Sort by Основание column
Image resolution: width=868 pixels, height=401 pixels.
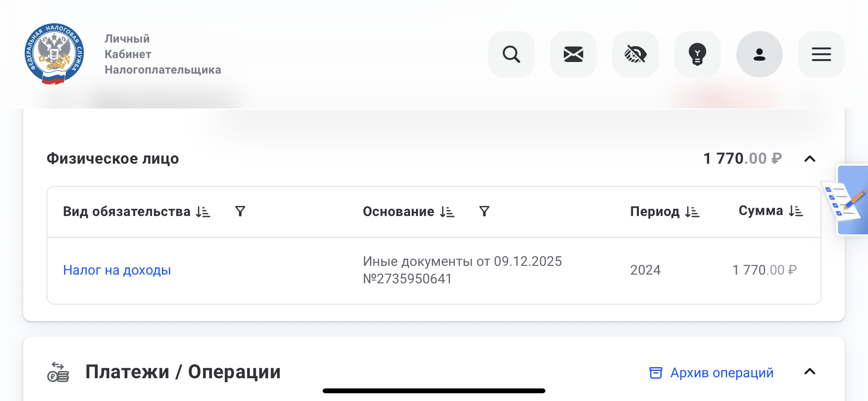click(448, 212)
